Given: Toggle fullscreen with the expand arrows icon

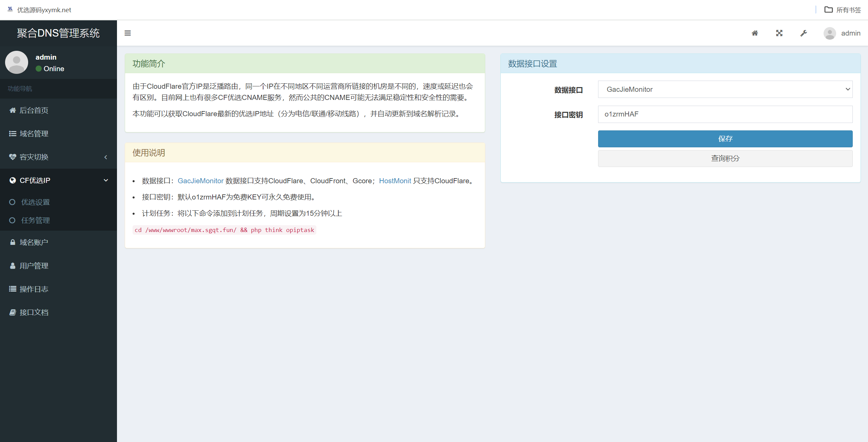Looking at the screenshot, I should click(779, 33).
